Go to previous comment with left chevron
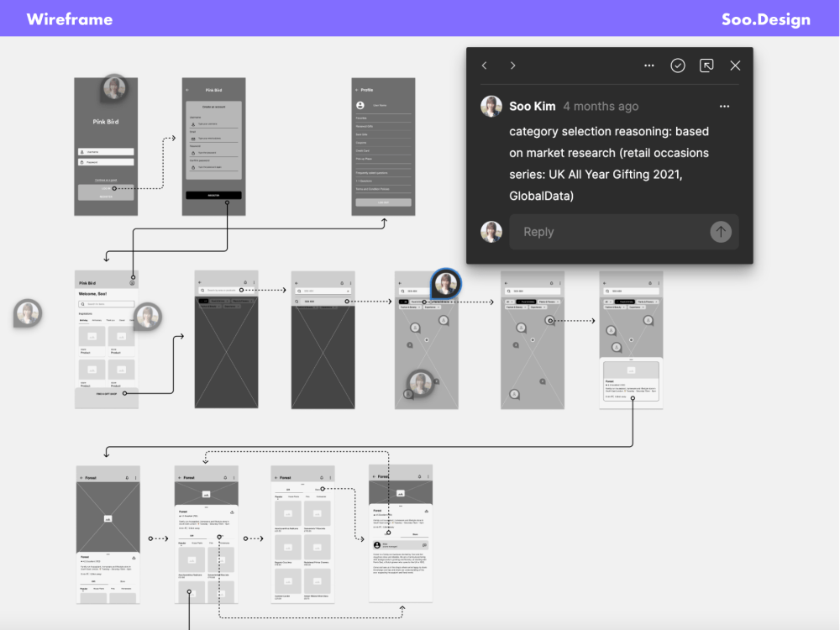The height and width of the screenshot is (630, 840). (x=484, y=66)
